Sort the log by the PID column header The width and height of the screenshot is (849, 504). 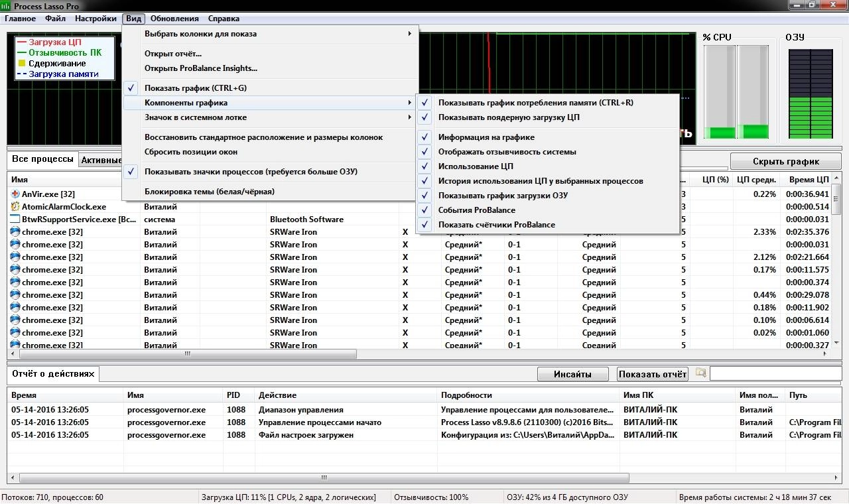(x=239, y=395)
